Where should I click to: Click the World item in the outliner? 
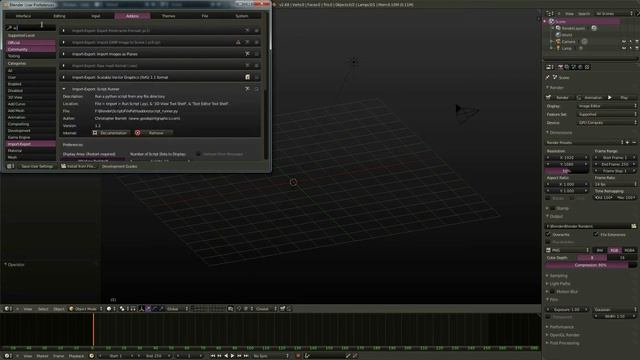click(567, 35)
